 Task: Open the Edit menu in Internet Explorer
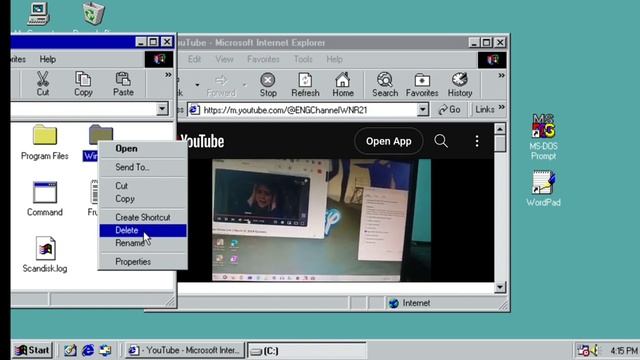coord(194,59)
